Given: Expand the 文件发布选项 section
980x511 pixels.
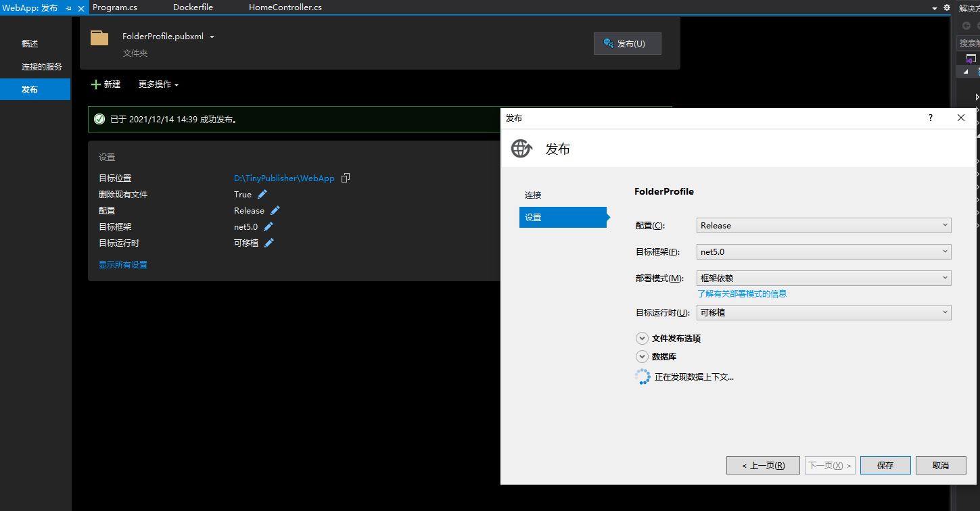Looking at the screenshot, I should 642,339.
